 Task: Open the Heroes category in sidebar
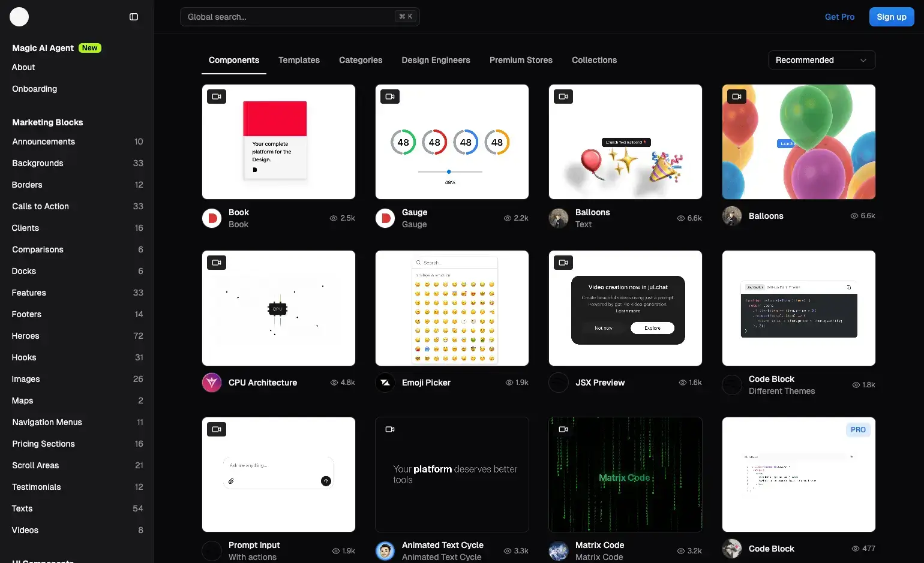point(26,336)
